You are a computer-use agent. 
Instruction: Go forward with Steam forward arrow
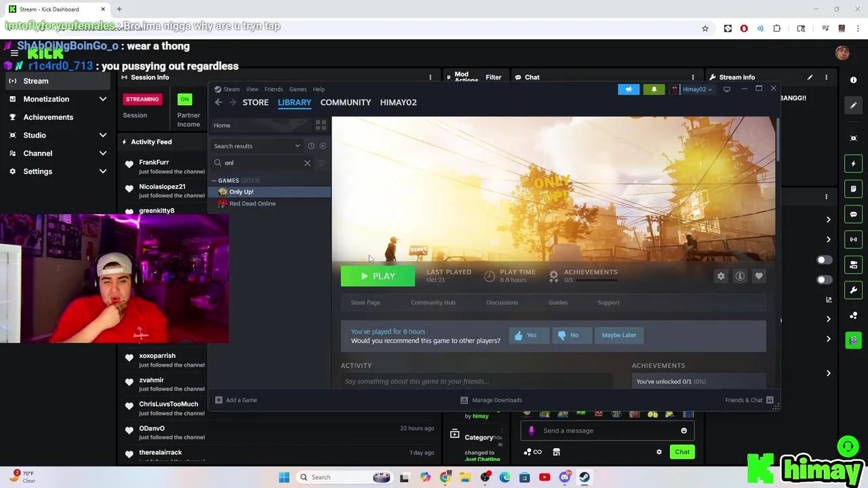pyautogui.click(x=233, y=102)
